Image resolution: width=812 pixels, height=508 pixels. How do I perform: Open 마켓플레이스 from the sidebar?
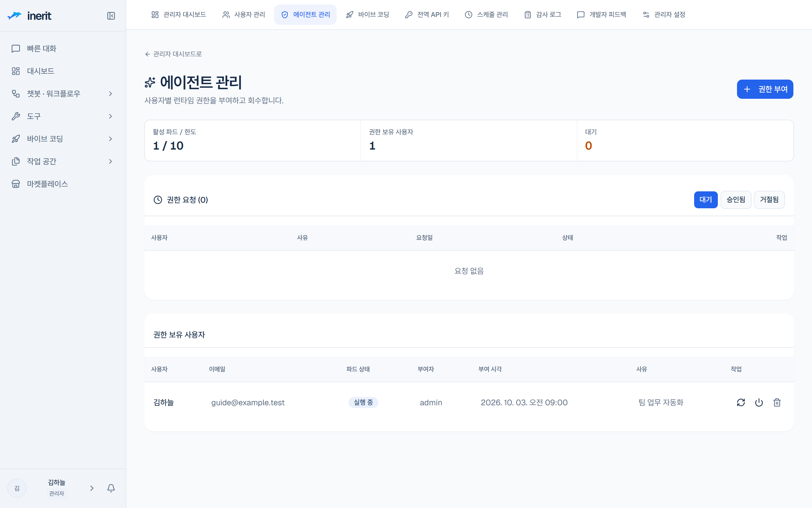(x=63, y=184)
